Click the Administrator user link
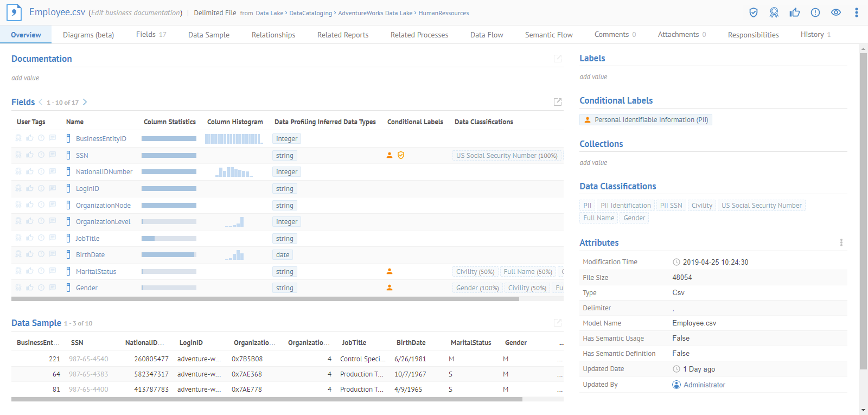The height and width of the screenshot is (415, 868). coord(704,385)
